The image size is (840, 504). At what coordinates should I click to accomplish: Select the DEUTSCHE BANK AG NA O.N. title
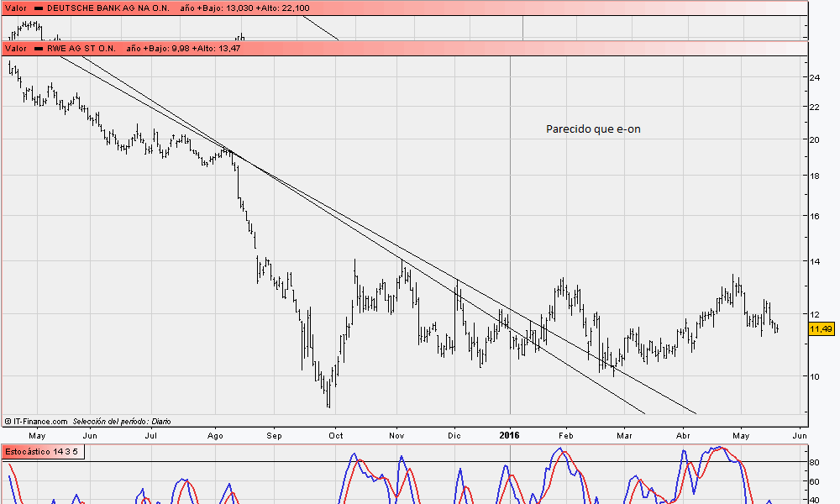pyautogui.click(x=107, y=8)
